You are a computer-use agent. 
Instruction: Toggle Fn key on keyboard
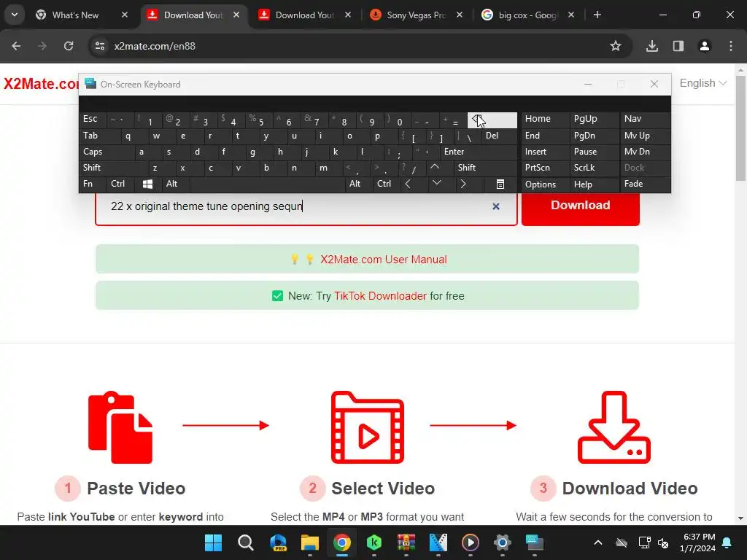pyautogui.click(x=93, y=184)
